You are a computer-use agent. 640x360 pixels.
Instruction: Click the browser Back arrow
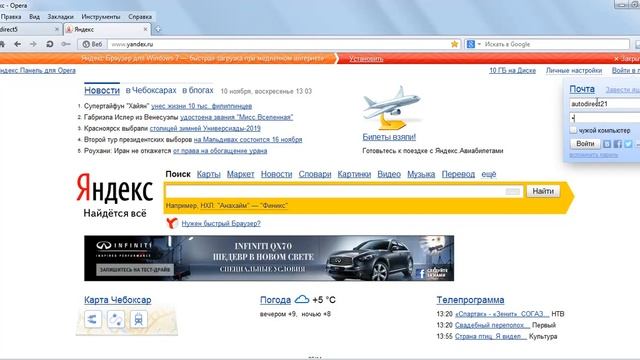[x=17, y=44]
